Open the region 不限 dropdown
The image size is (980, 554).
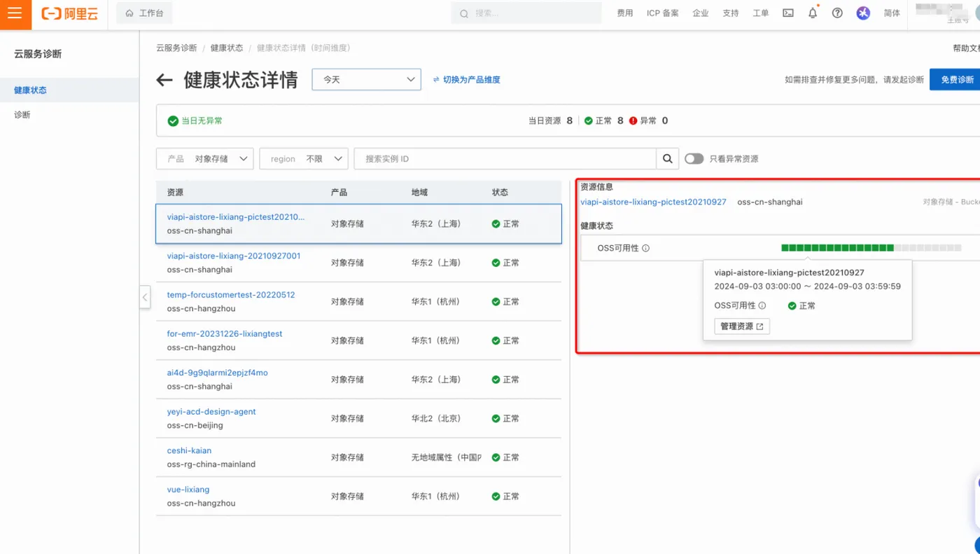[304, 159]
